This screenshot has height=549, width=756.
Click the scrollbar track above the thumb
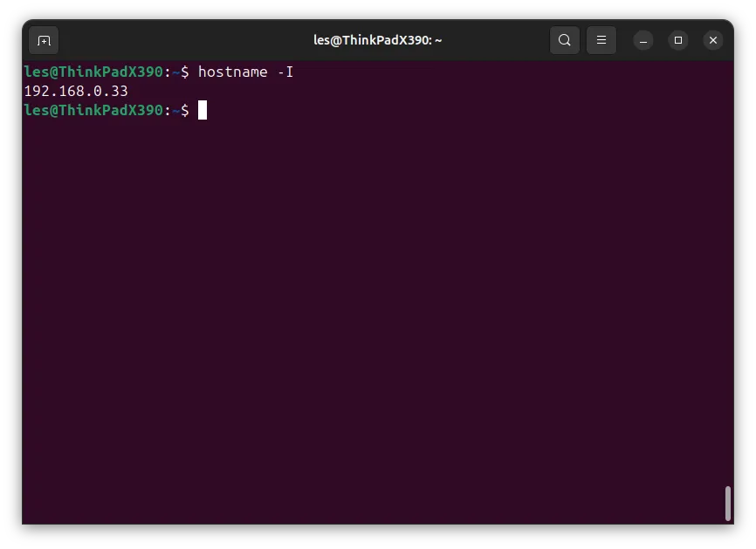point(728,270)
